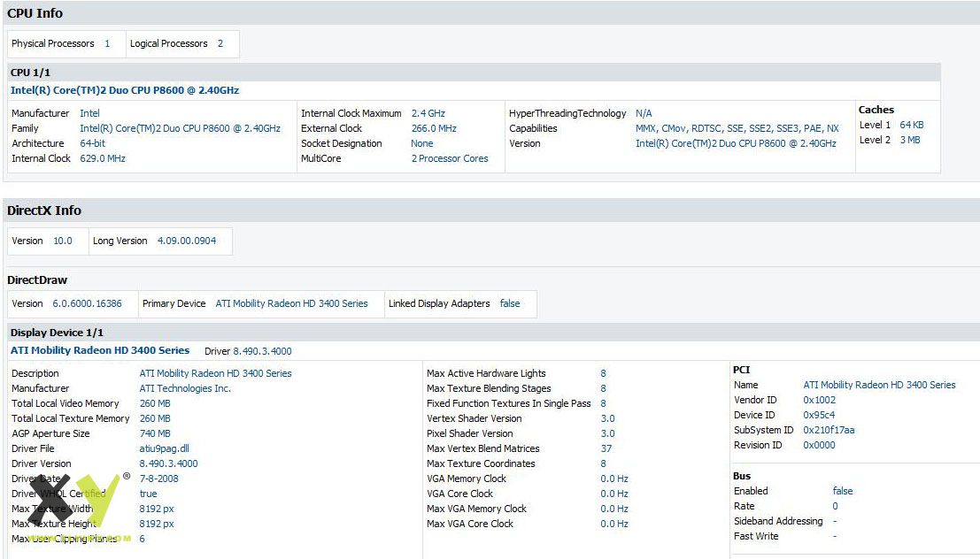Select MultiCore value '2 Processor Cores'
The width and height of the screenshot is (980, 559).
click(x=450, y=158)
